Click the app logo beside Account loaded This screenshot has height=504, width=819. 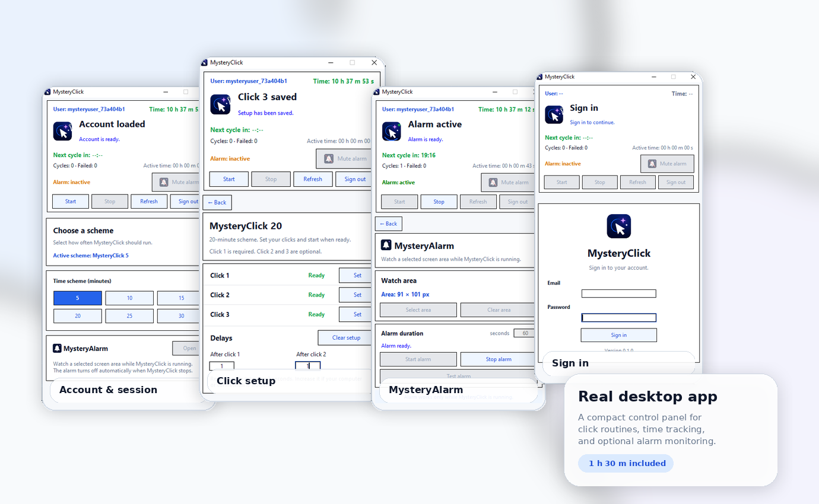click(x=62, y=131)
